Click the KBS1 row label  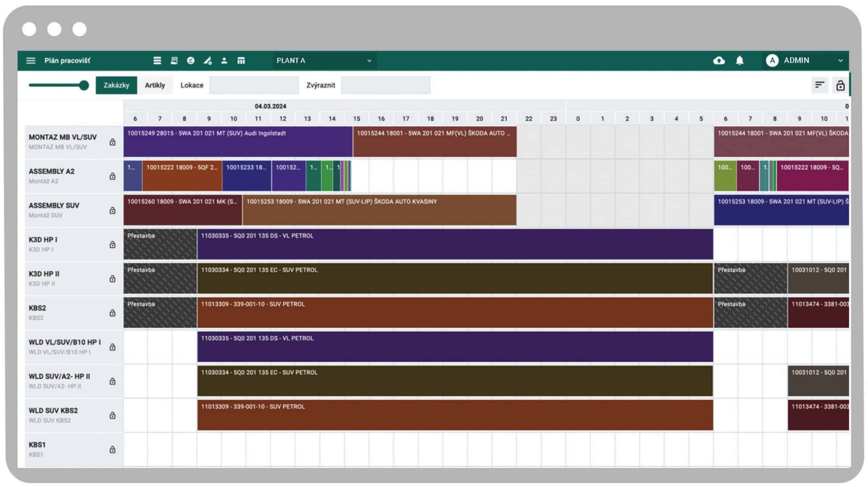pos(37,445)
